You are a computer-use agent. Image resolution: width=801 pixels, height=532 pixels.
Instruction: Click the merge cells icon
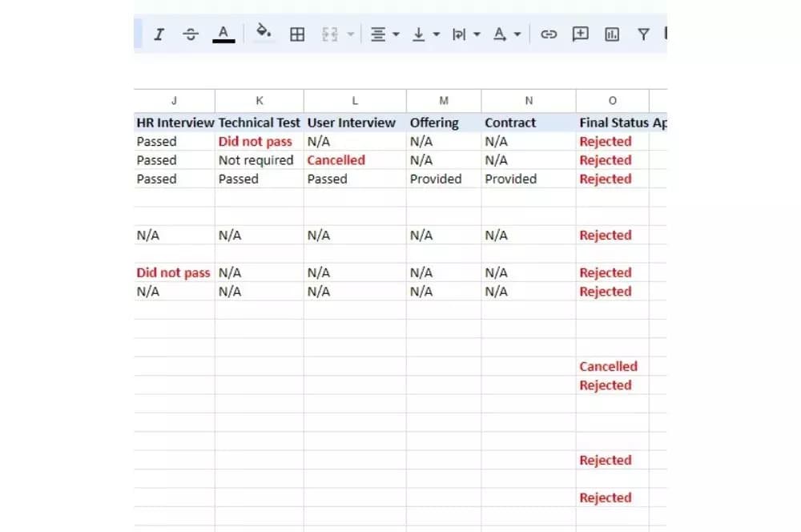click(330, 34)
